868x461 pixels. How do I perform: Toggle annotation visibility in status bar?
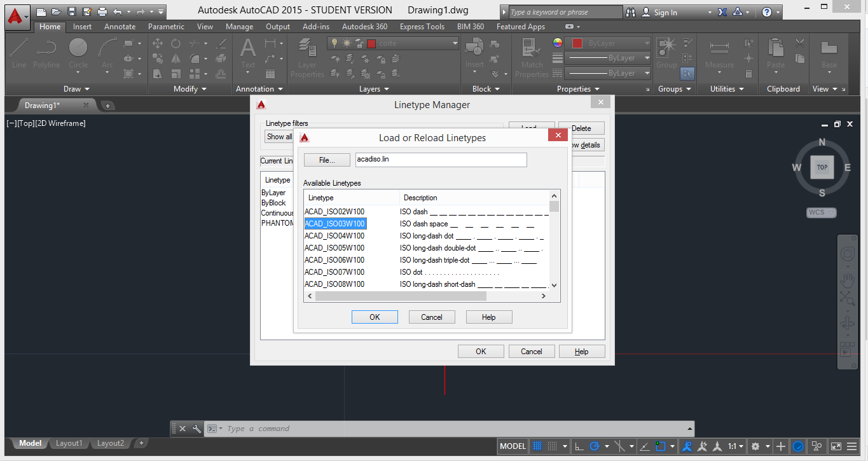[x=687, y=446]
